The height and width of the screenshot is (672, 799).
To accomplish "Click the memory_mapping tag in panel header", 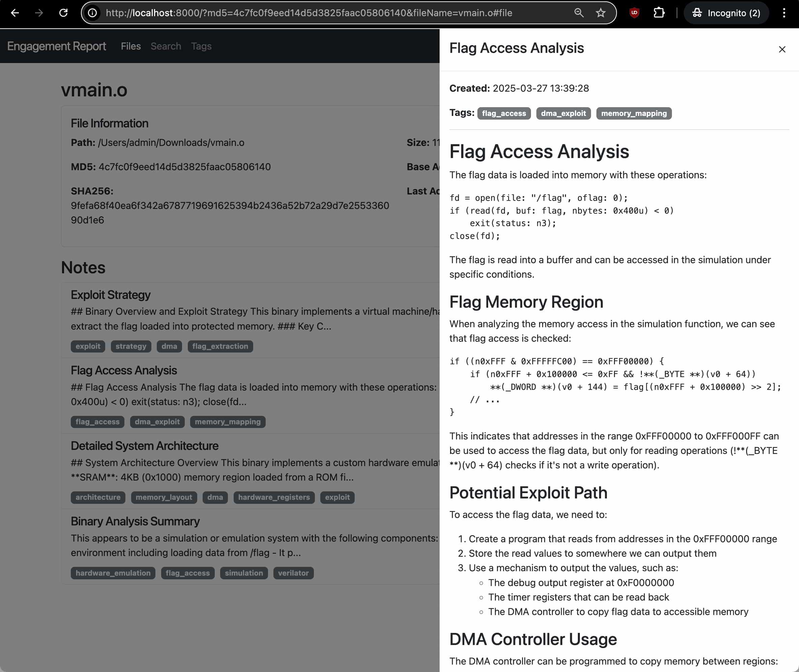I will pyautogui.click(x=633, y=113).
